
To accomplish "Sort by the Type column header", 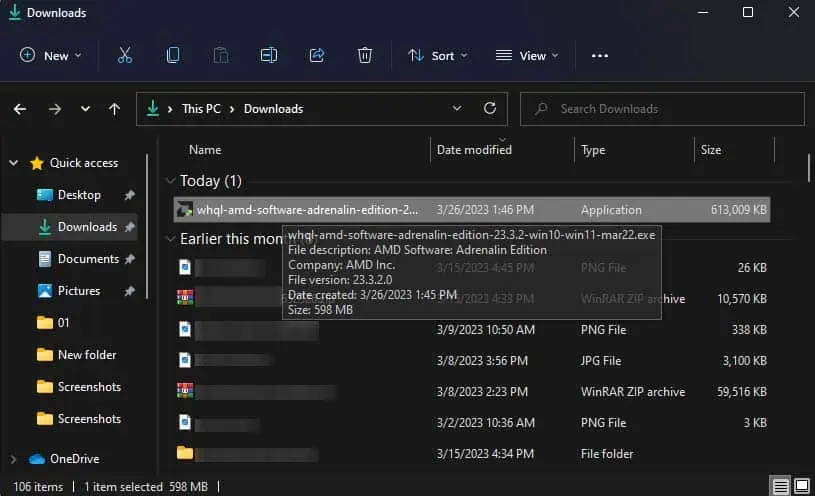I will [x=593, y=150].
